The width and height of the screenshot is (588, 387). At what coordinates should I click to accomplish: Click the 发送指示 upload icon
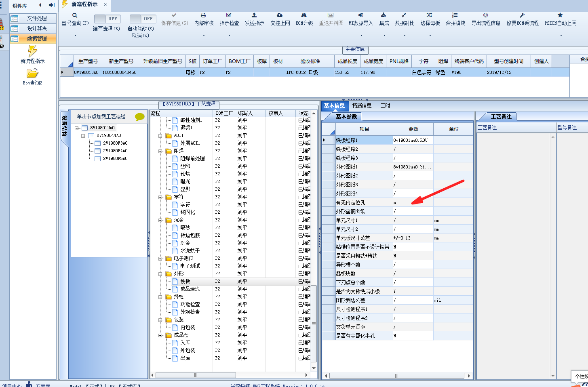tap(254, 15)
